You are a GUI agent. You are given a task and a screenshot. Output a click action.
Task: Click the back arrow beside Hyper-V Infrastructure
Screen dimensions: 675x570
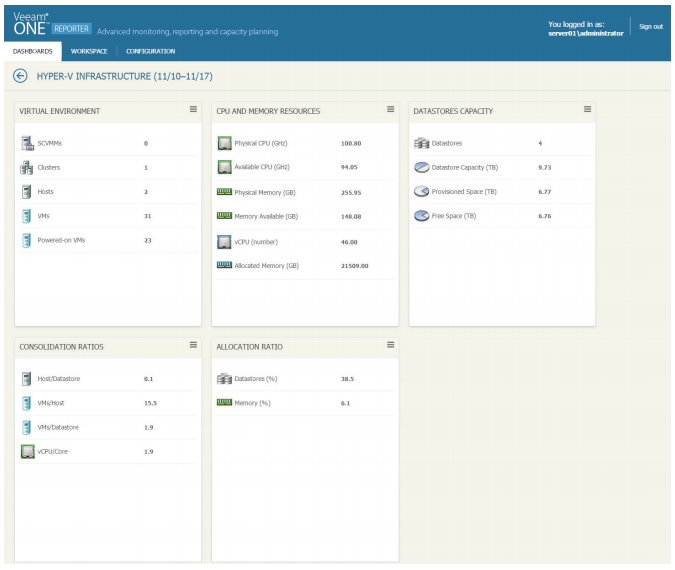coord(20,76)
